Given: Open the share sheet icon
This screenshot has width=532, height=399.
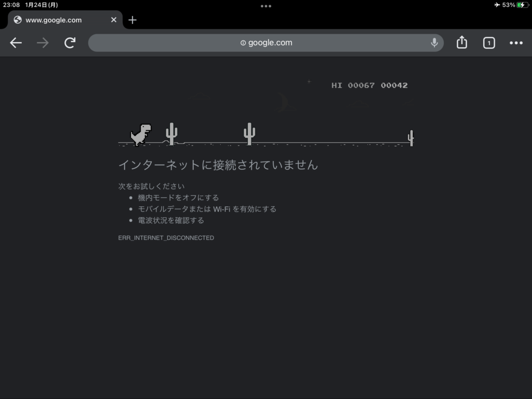Looking at the screenshot, I should 462,43.
